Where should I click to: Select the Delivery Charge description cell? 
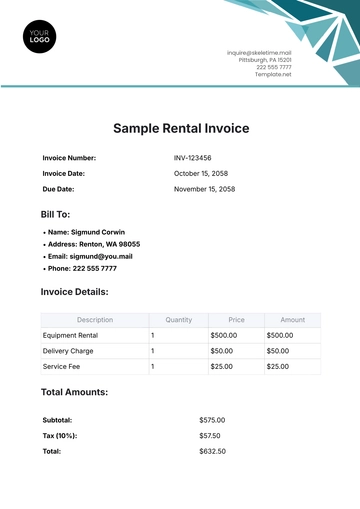coord(95,351)
